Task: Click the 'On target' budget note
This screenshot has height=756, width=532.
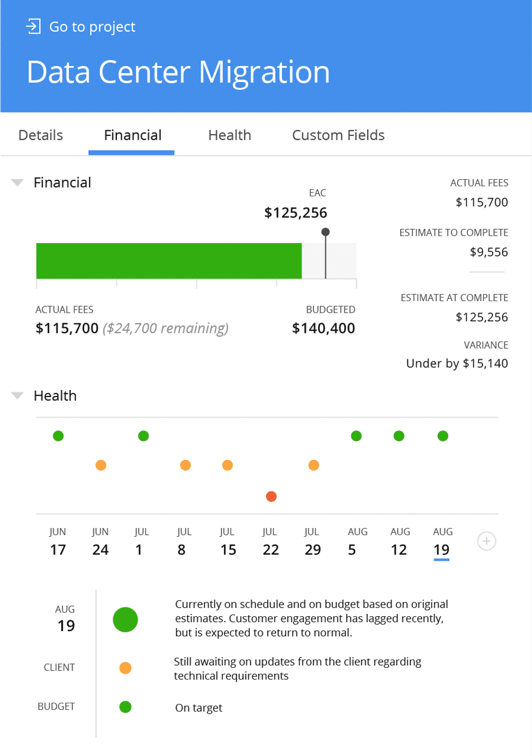Action: point(198,708)
